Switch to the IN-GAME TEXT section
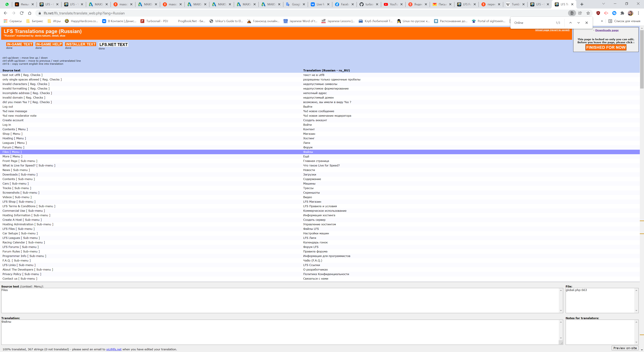 [19, 44]
